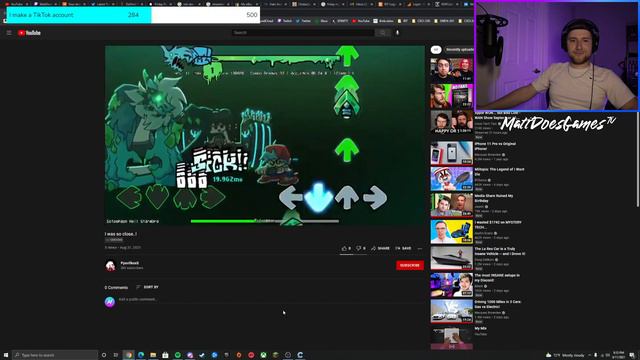The height and width of the screenshot is (360, 640).
Task: Switch to Chrome on the taskbar
Action: point(129,355)
